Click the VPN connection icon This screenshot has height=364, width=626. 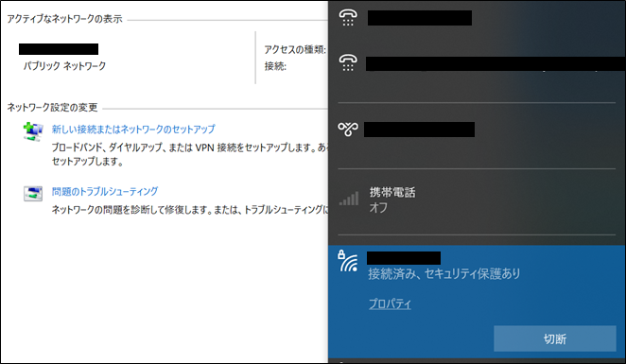click(x=348, y=129)
